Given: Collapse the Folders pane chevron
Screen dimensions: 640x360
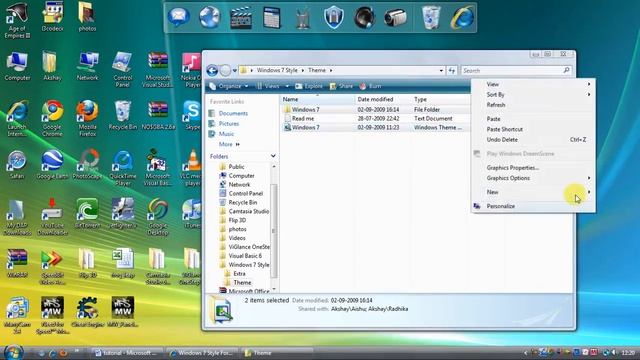Looking at the screenshot, I should [273, 156].
